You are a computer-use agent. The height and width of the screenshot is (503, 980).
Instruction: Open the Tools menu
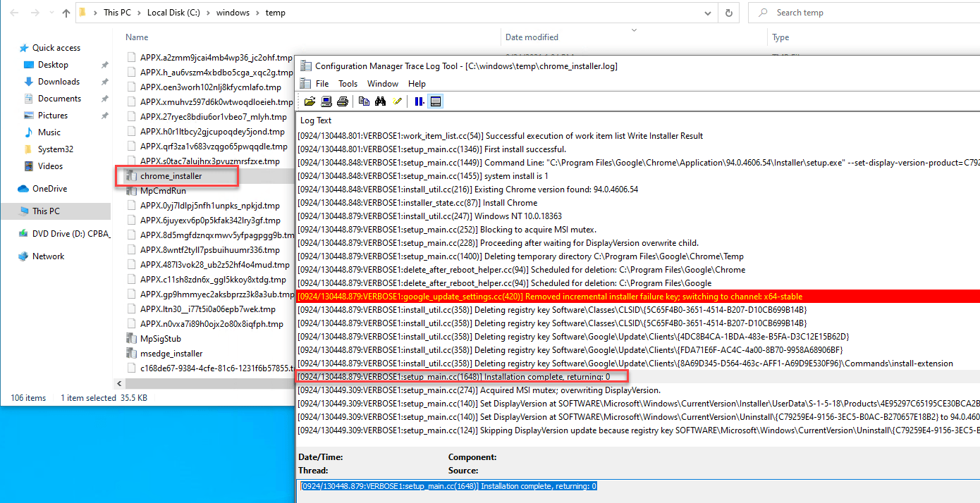coord(348,83)
